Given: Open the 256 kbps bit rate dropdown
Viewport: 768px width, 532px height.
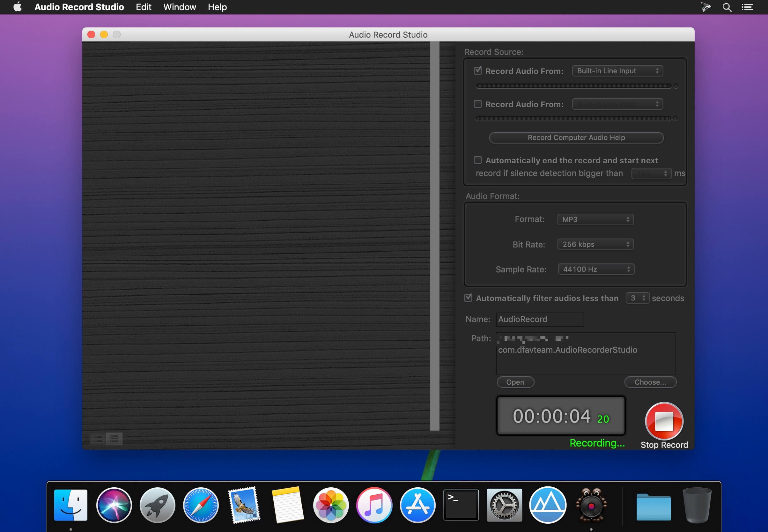Looking at the screenshot, I should (595, 244).
